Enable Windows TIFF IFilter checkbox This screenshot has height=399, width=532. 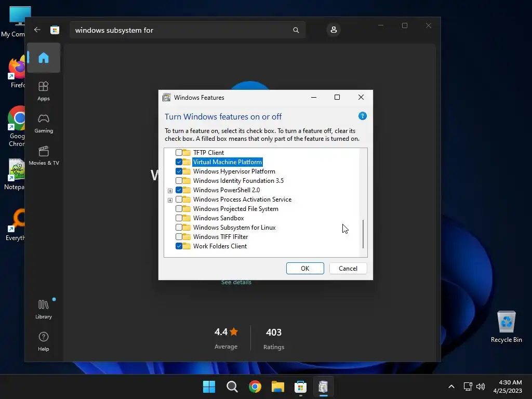coord(179,236)
